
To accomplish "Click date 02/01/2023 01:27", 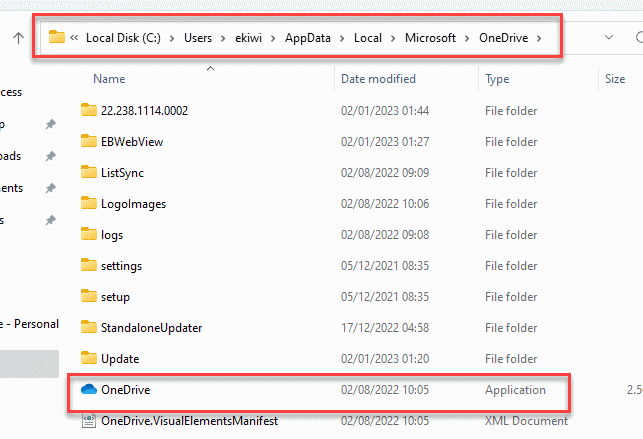I will tap(385, 142).
